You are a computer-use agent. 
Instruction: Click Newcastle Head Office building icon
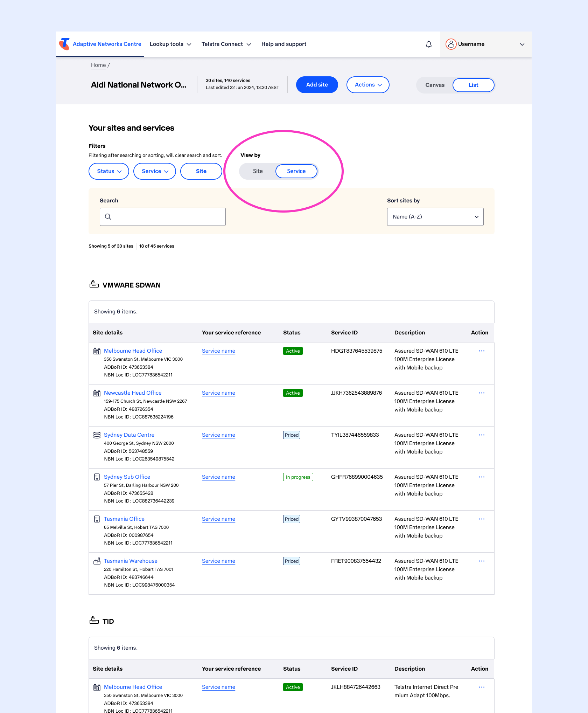click(97, 393)
